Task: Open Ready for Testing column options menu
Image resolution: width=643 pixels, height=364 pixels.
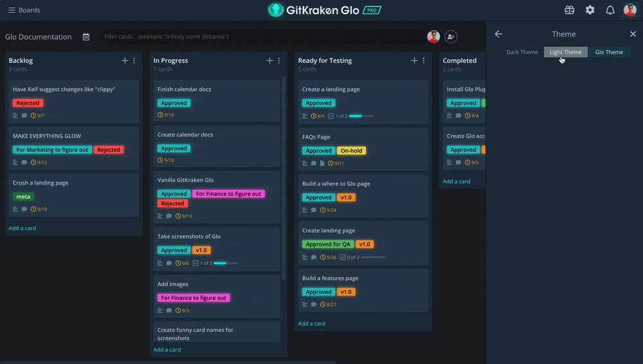Action: (424, 60)
